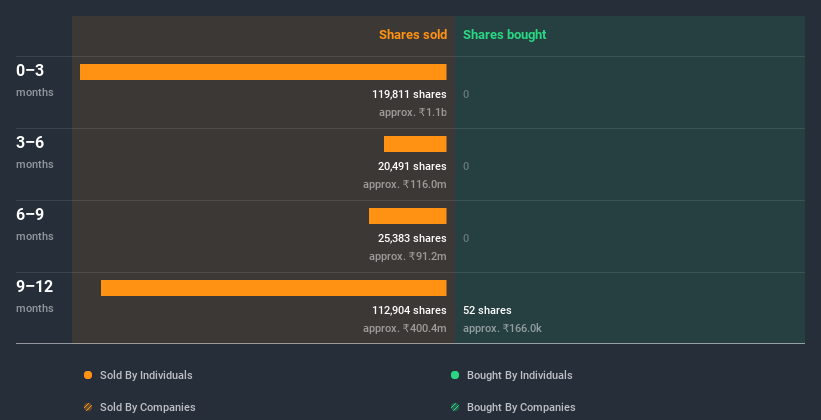Click the 6–9 row label
Viewport: 821px width, 420px height.
click(x=30, y=214)
